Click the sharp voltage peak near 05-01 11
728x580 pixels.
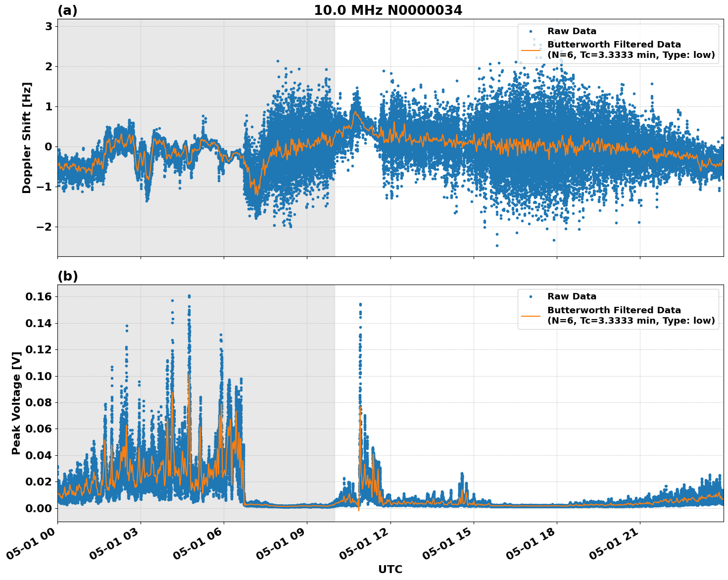359,304
